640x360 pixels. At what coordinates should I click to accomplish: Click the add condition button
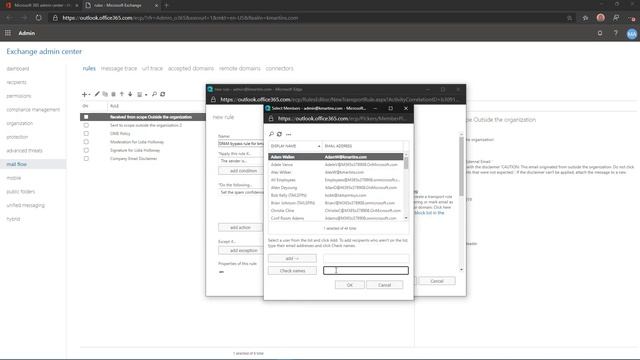(x=241, y=171)
